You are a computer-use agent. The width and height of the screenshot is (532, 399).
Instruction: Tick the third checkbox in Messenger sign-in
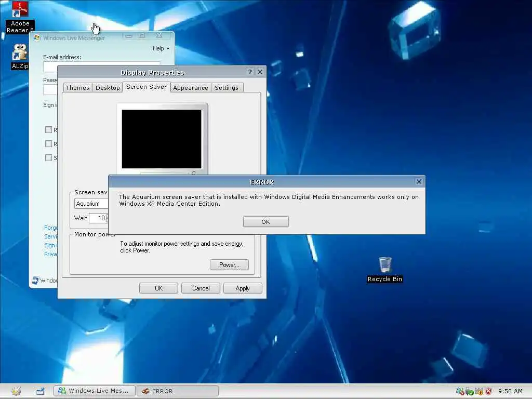48,158
